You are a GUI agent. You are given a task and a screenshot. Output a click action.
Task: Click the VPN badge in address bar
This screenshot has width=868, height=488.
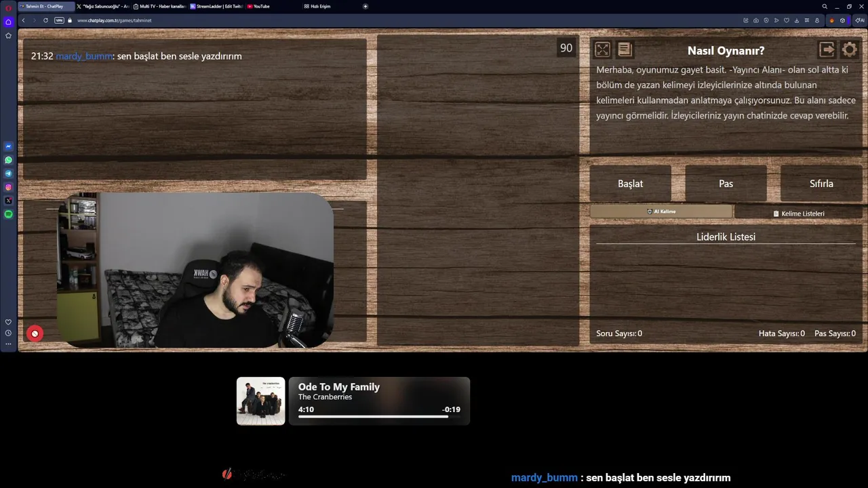click(59, 20)
